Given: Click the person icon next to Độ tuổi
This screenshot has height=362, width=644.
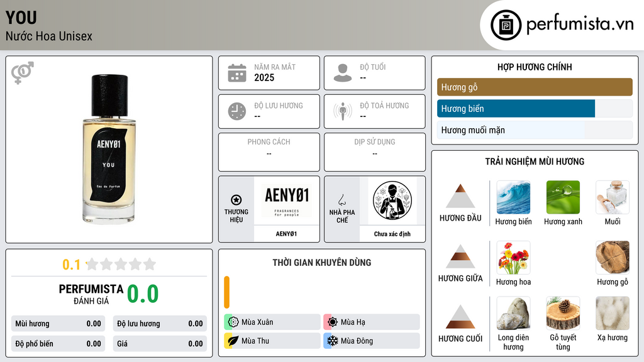Looking at the screenshot, I should [x=343, y=73].
